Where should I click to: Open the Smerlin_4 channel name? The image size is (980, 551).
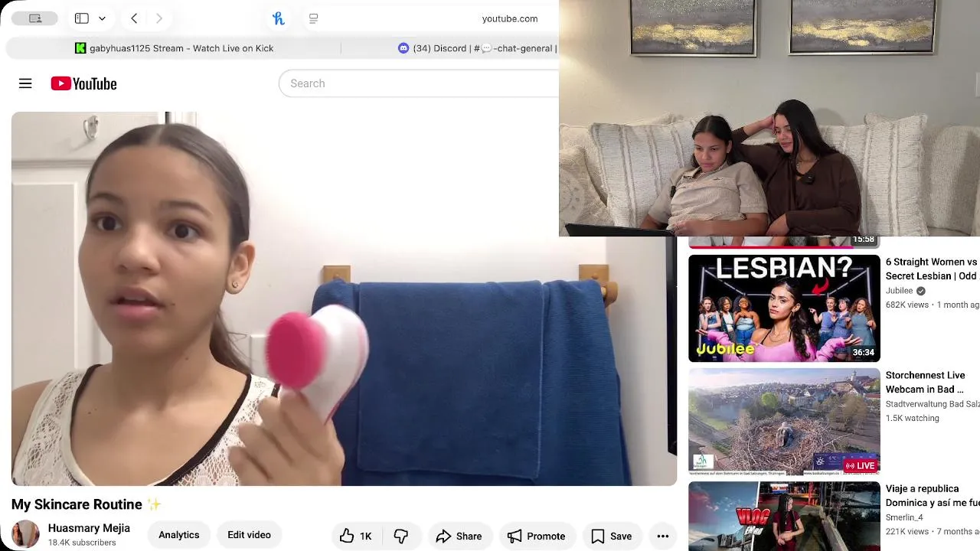coord(905,517)
